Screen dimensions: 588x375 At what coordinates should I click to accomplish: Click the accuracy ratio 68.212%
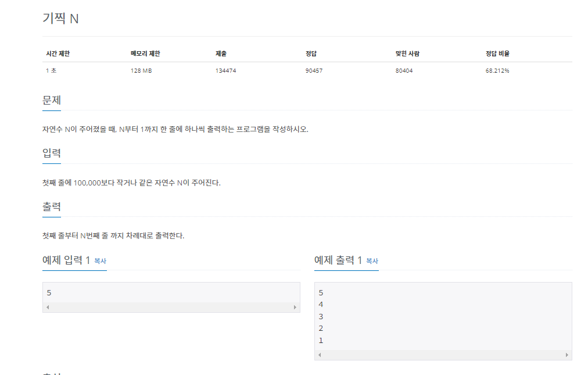click(x=497, y=70)
